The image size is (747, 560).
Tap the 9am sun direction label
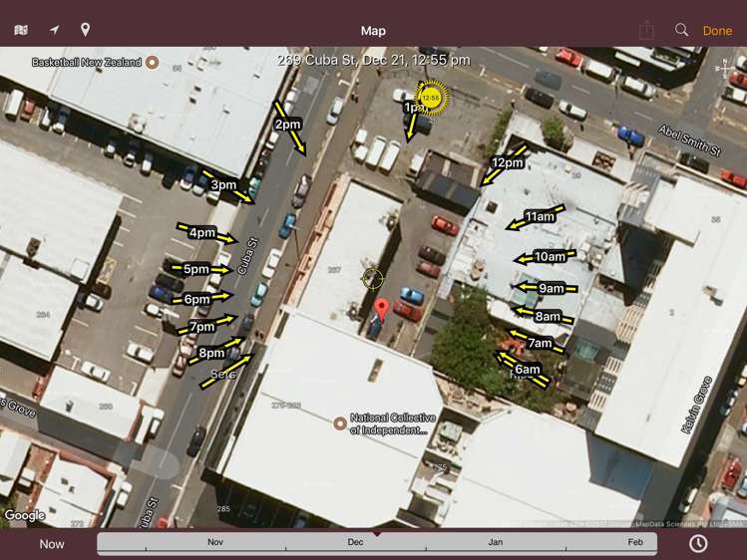pos(552,288)
